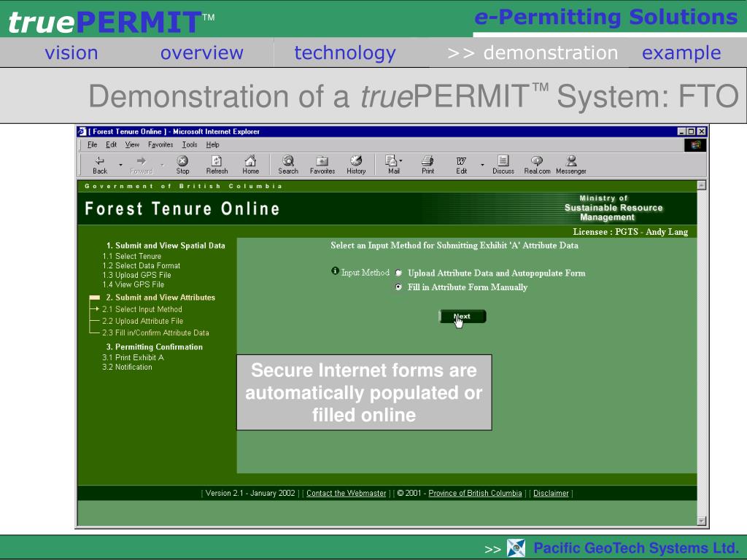Click the Licensee : PGTS - Andy Lang text
747x560 pixels.
click(x=630, y=232)
